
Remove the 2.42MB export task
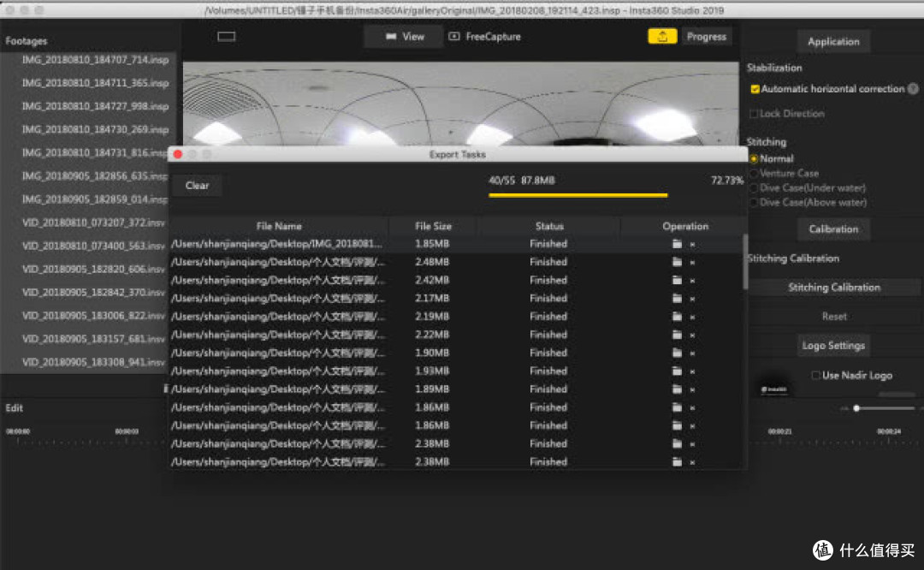pos(692,282)
